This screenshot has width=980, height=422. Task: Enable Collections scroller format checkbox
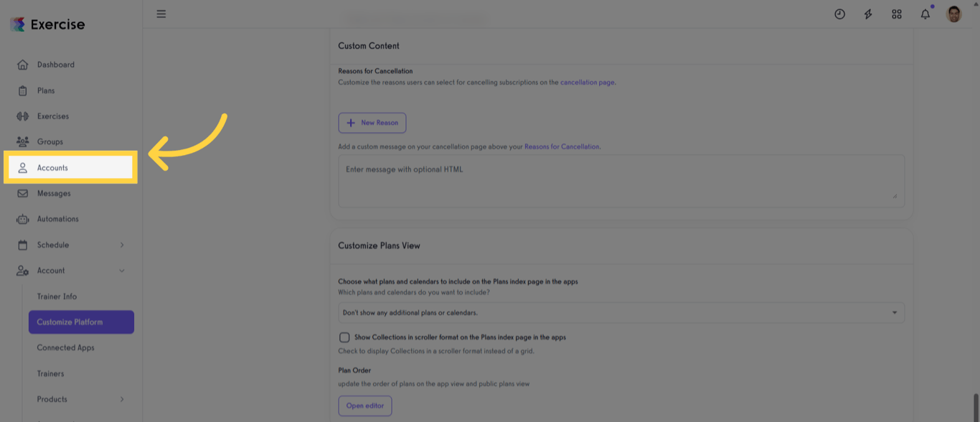pyautogui.click(x=344, y=337)
